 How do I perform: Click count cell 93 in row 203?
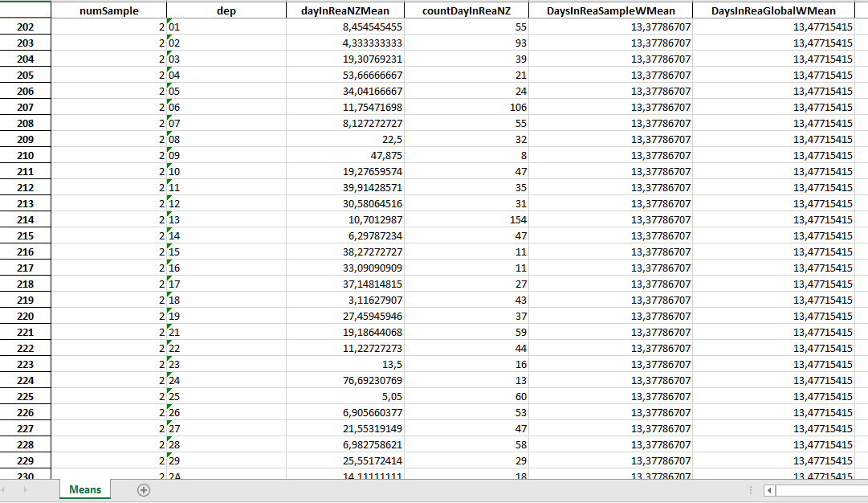click(x=466, y=43)
